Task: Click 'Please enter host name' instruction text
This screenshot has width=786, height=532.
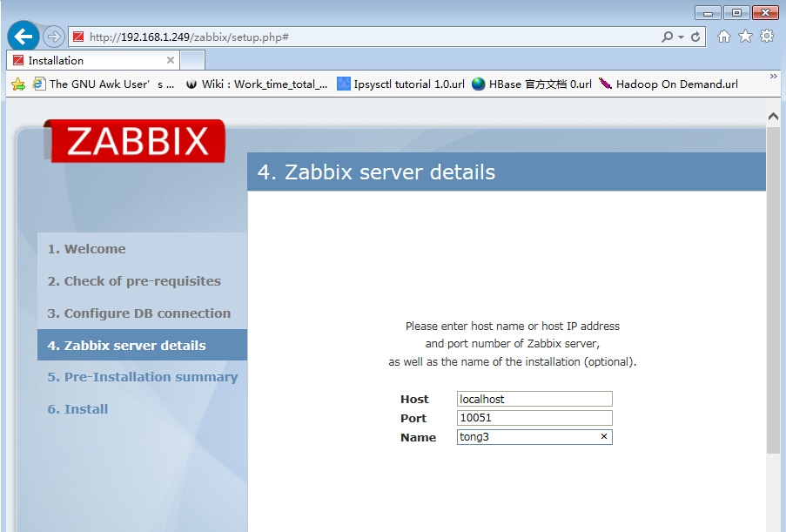Action: (x=513, y=326)
